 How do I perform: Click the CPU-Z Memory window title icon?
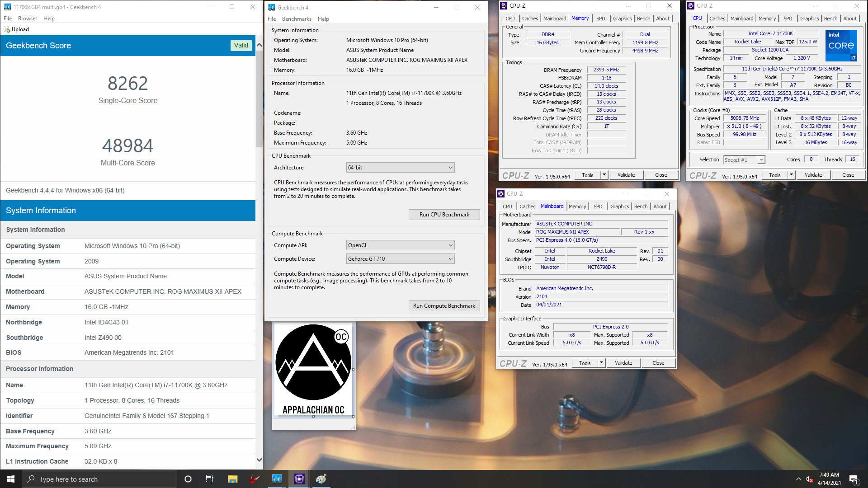click(504, 6)
